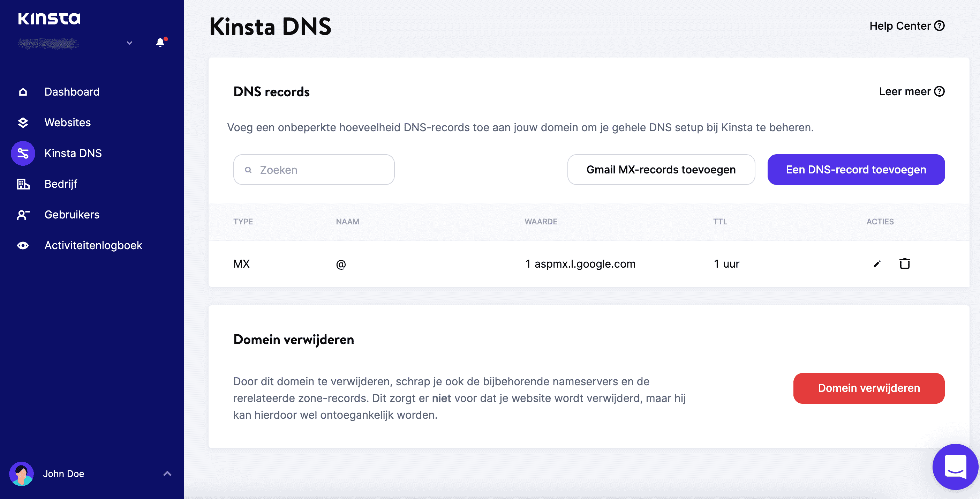Open the chat support bubble
This screenshot has width=980, height=499.
pyautogui.click(x=956, y=467)
